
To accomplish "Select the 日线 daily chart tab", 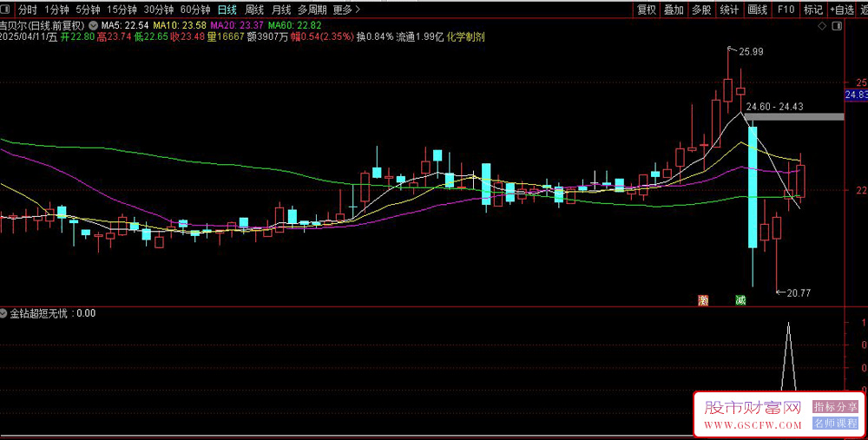I will [227, 10].
